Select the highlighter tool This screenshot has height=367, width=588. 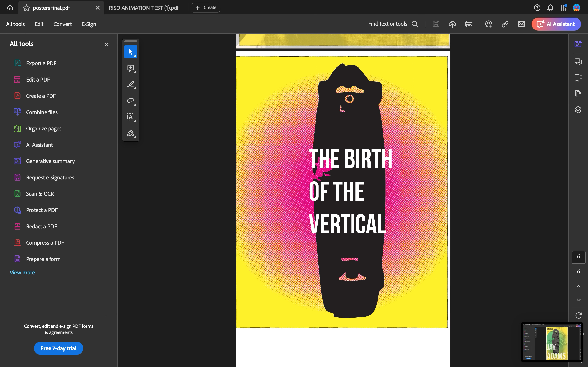(x=130, y=84)
